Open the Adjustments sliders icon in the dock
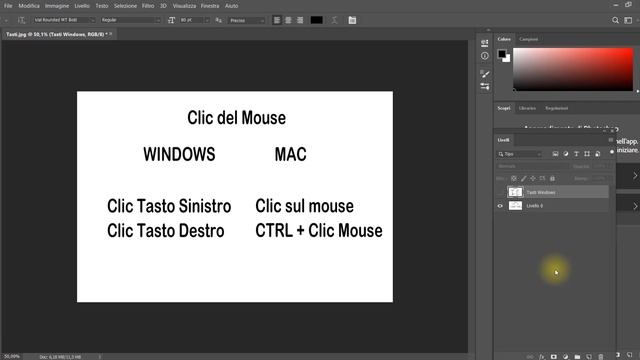The width and height of the screenshot is (640, 360). [484, 87]
